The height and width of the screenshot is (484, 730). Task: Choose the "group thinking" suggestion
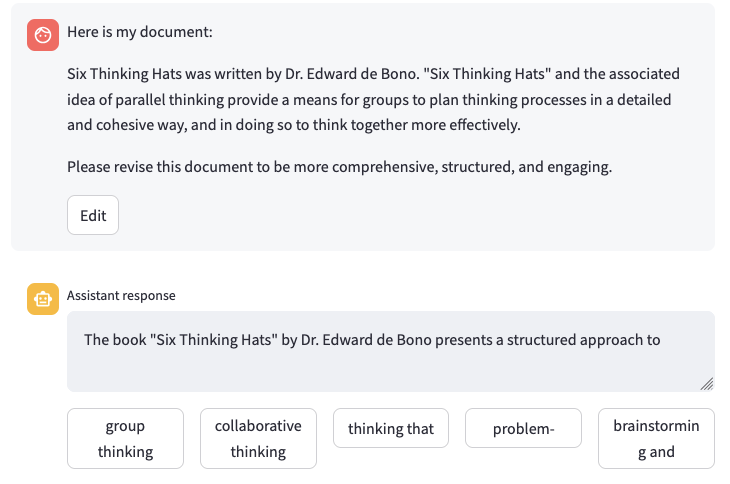tap(126, 439)
